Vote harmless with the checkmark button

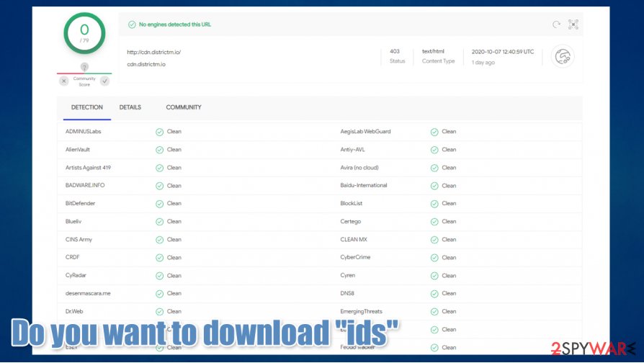[105, 81]
